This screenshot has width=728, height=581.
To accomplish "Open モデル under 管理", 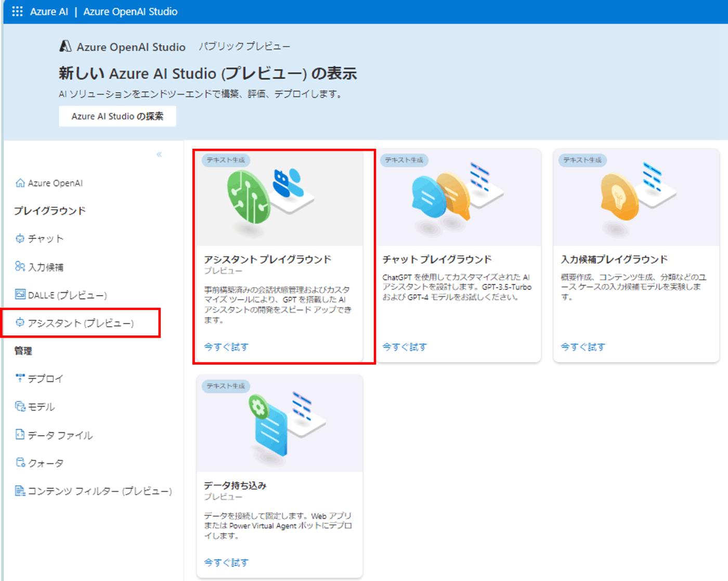I will 35,407.
